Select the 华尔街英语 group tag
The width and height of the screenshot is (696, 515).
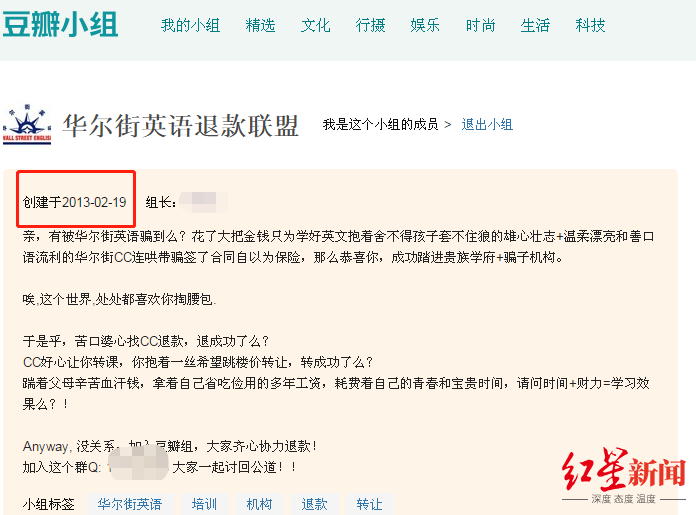tap(130, 504)
